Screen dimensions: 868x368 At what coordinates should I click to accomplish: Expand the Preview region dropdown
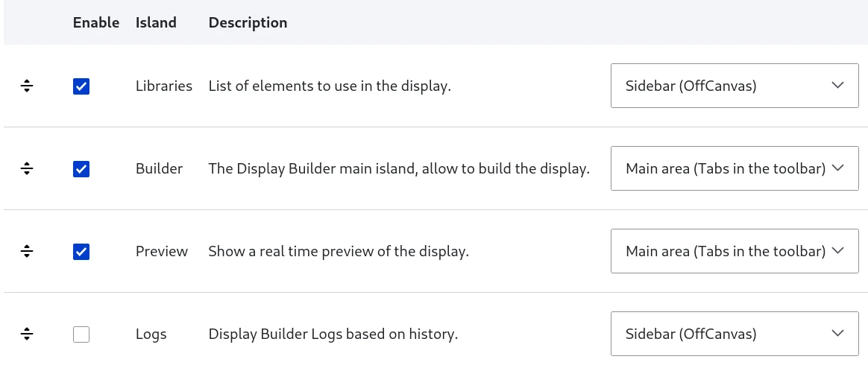click(x=735, y=251)
